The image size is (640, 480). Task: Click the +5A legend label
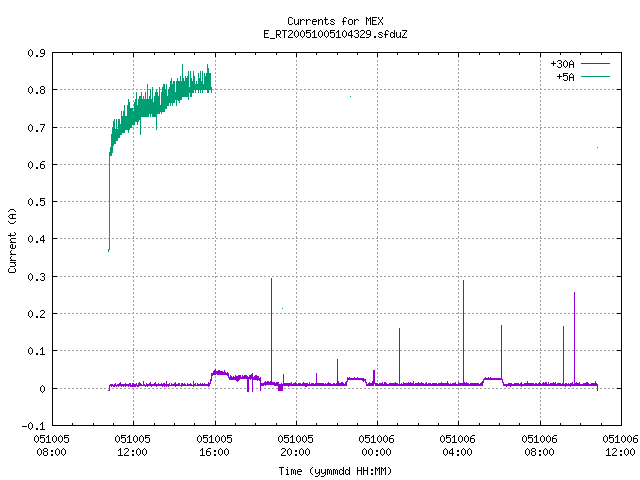click(565, 77)
